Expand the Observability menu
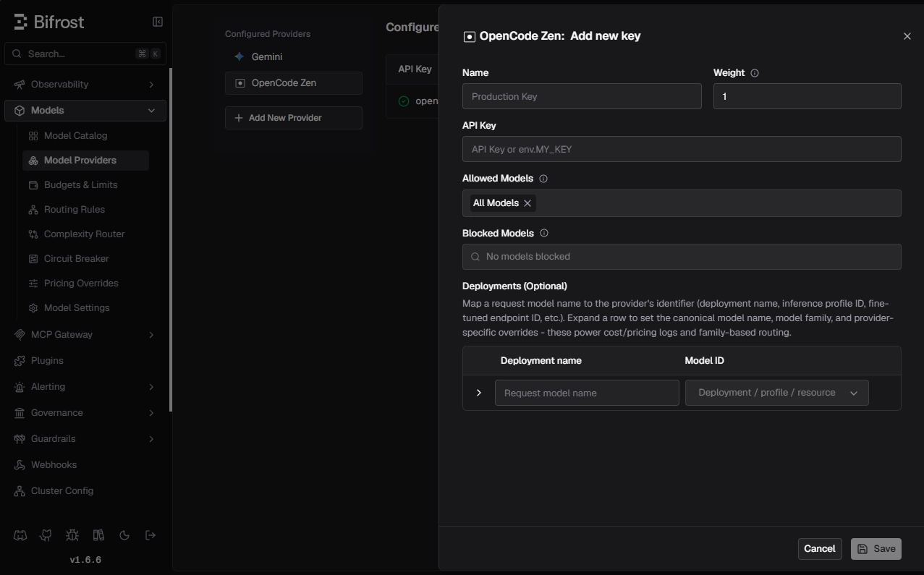The width and height of the screenshot is (924, 575). [85, 85]
